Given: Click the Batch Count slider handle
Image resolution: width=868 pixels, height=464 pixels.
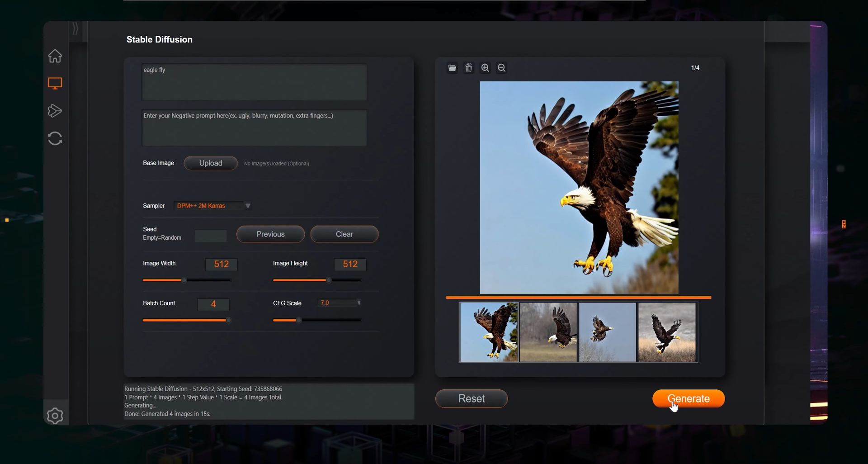Looking at the screenshot, I should pos(229,320).
